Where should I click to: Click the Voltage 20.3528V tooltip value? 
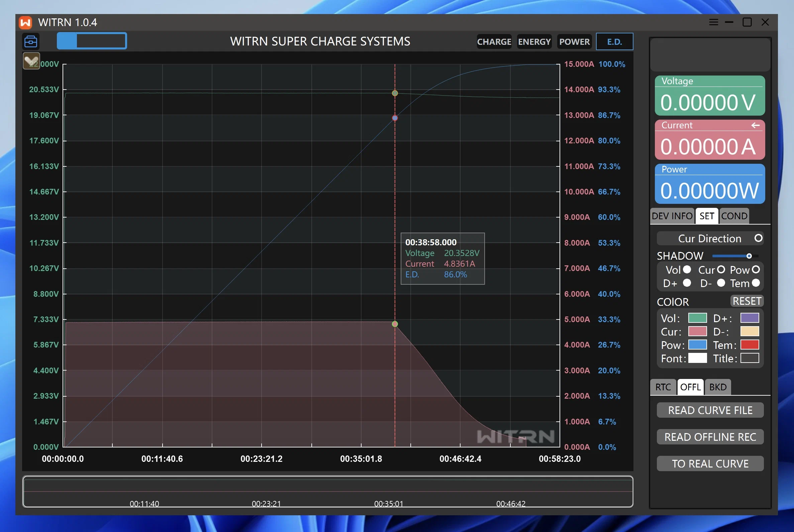click(x=462, y=253)
